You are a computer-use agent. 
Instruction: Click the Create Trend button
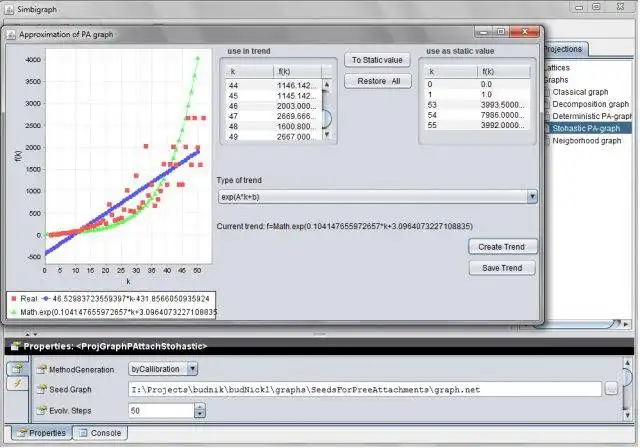pos(502,247)
